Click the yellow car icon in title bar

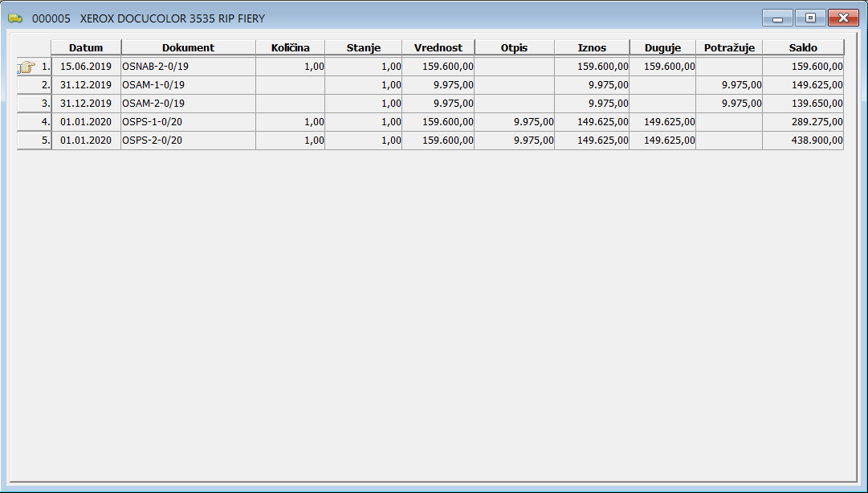coord(15,18)
